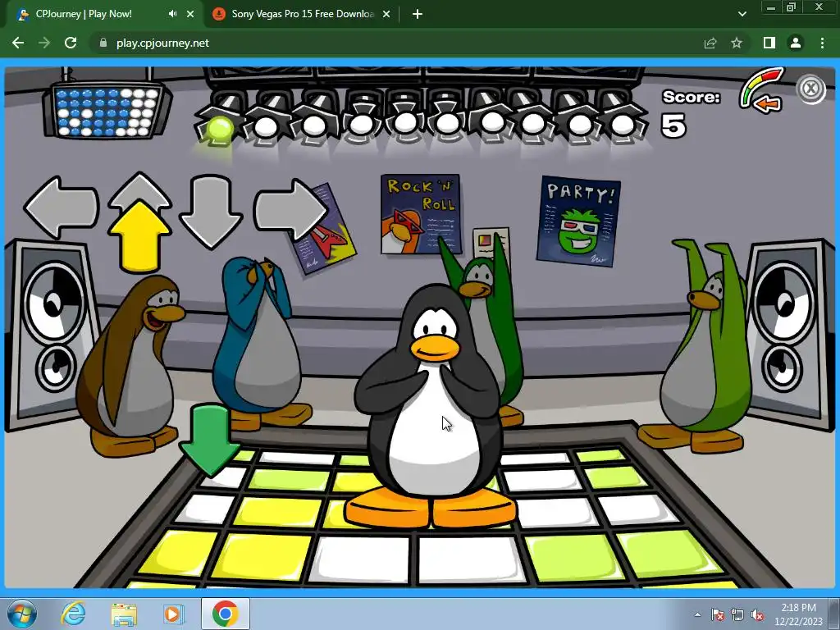Screen dimensions: 840x630
Task: Close the Sony Vegas Pro tab
Action: pyautogui.click(x=386, y=14)
